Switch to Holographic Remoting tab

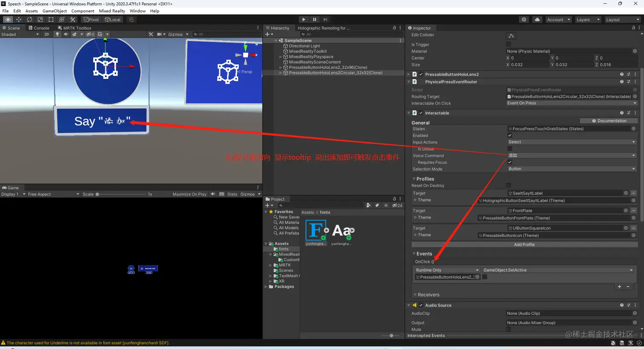coord(324,28)
